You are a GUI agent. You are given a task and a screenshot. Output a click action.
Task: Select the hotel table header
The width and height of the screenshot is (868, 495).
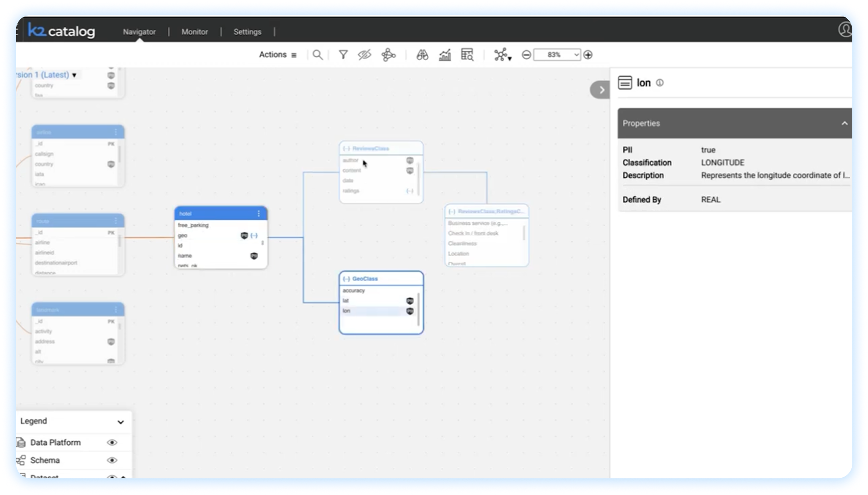point(220,213)
